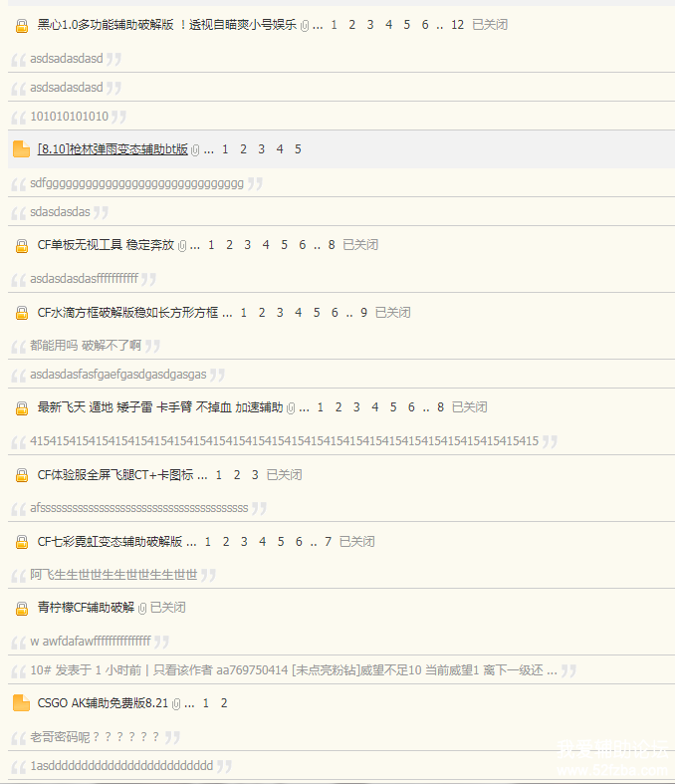Go to page 3 of 黑心1.0 thread
675x784 pixels.
[370, 25]
